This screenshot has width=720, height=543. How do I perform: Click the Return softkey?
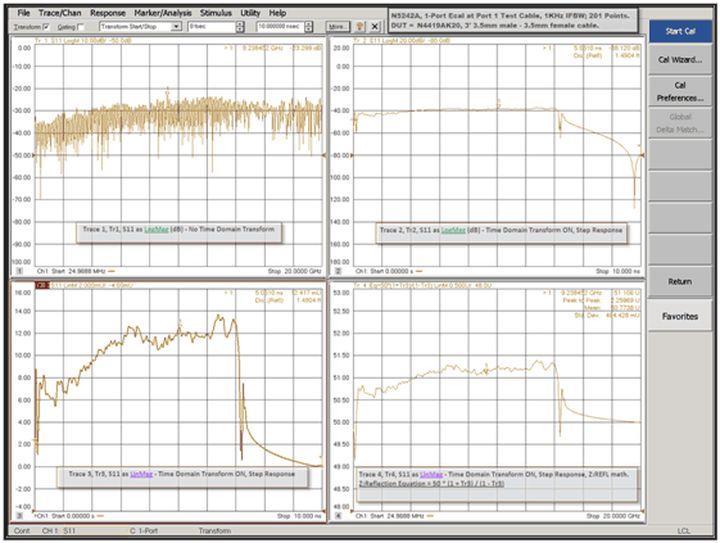[680, 281]
